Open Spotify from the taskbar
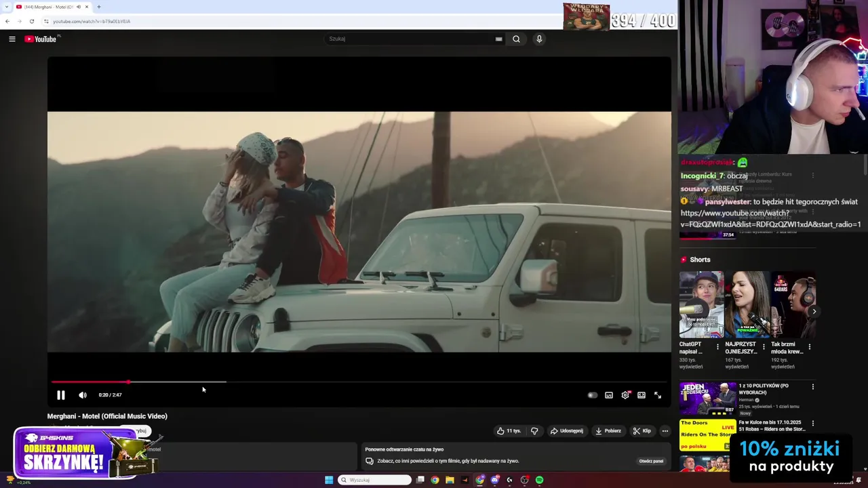Viewport: 868px width, 488px height. pos(539,480)
